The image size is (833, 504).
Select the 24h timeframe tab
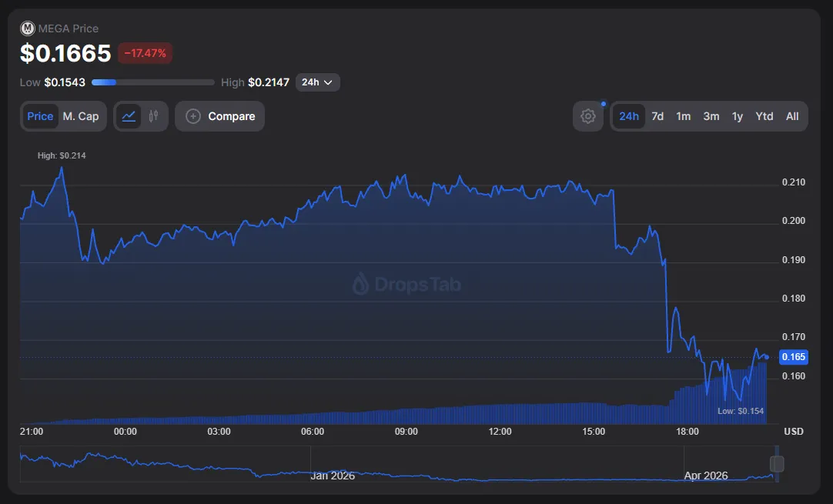(x=629, y=116)
